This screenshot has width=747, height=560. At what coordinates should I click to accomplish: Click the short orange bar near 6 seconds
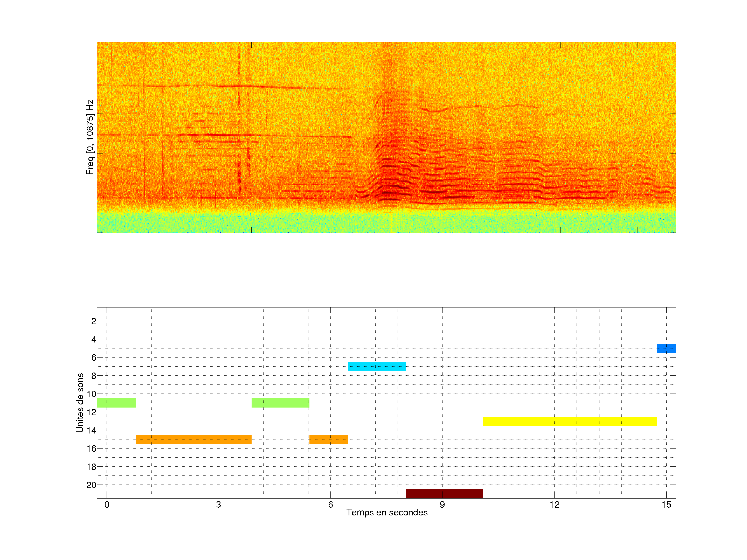329,439
